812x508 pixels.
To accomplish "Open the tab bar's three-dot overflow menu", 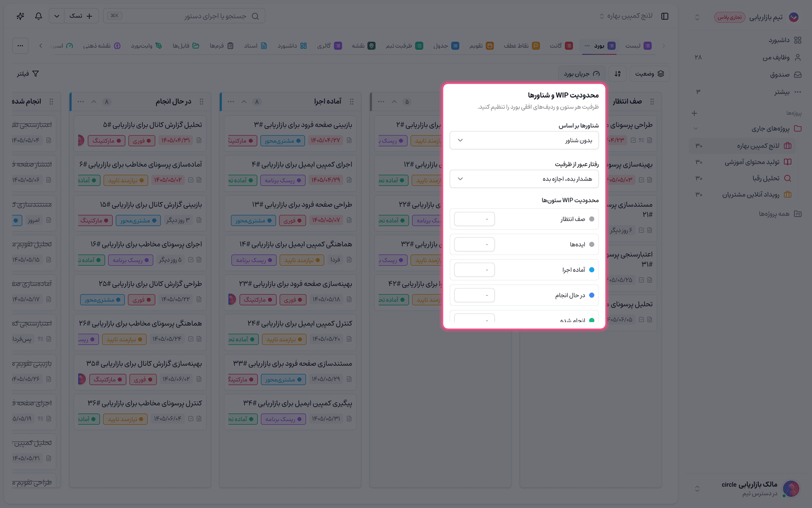I will 20,46.
